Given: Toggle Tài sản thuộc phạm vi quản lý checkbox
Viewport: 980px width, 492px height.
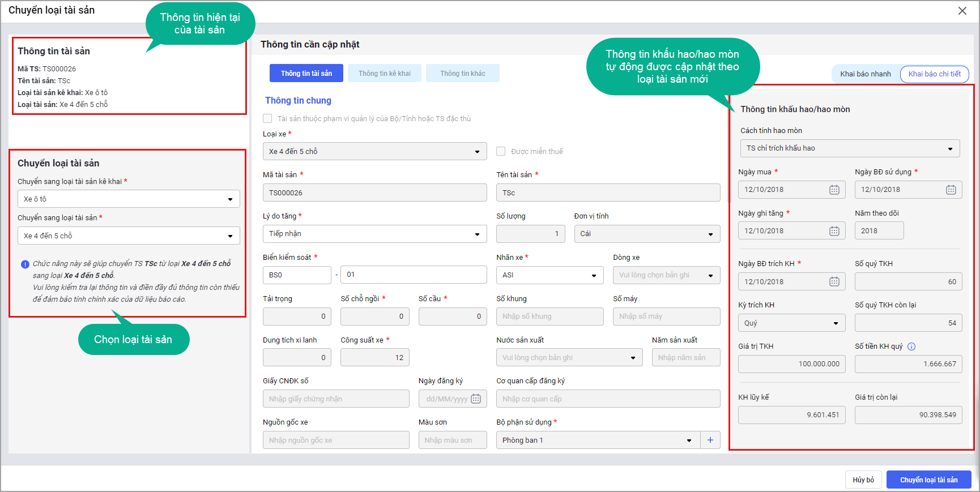Looking at the screenshot, I should tap(267, 118).
